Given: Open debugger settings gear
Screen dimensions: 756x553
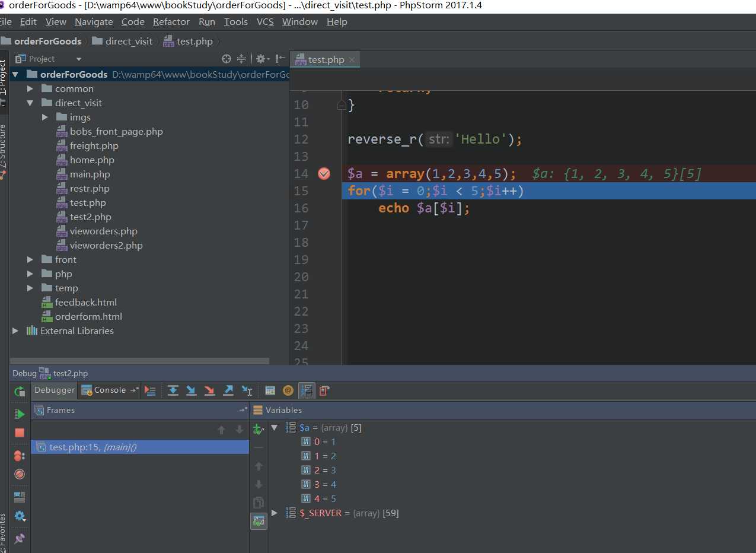Looking at the screenshot, I should [20, 516].
